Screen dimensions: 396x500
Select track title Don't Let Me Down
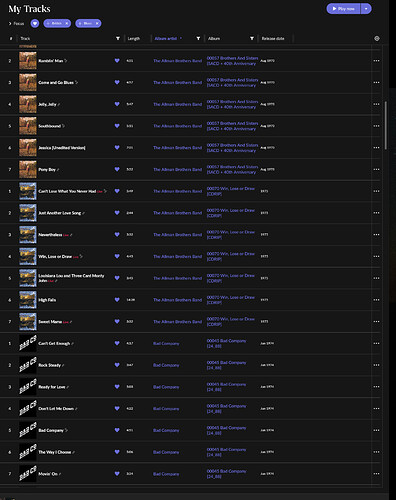coord(56,408)
